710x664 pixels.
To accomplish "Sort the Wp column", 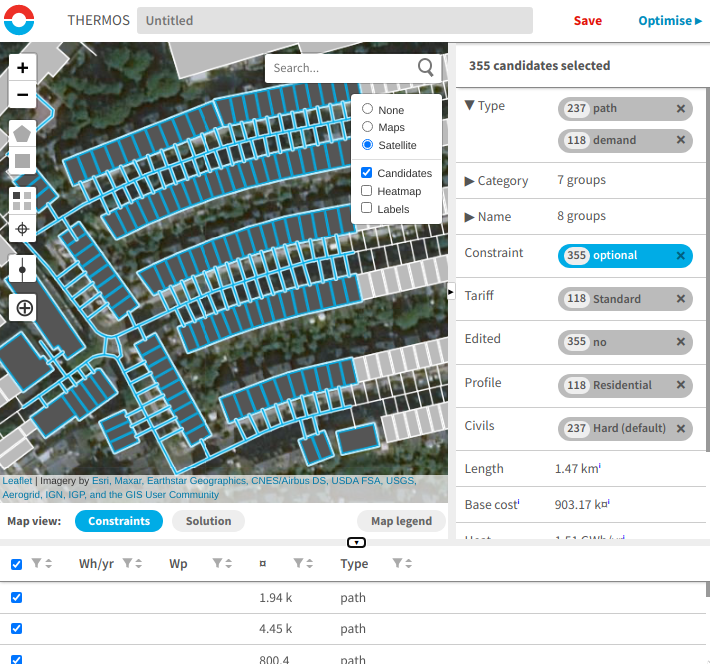I will pos(229,563).
